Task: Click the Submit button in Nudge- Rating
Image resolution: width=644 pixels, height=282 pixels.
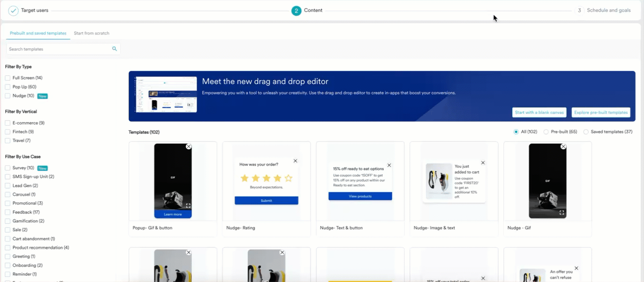Action: pyautogui.click(x=266, y=201)
